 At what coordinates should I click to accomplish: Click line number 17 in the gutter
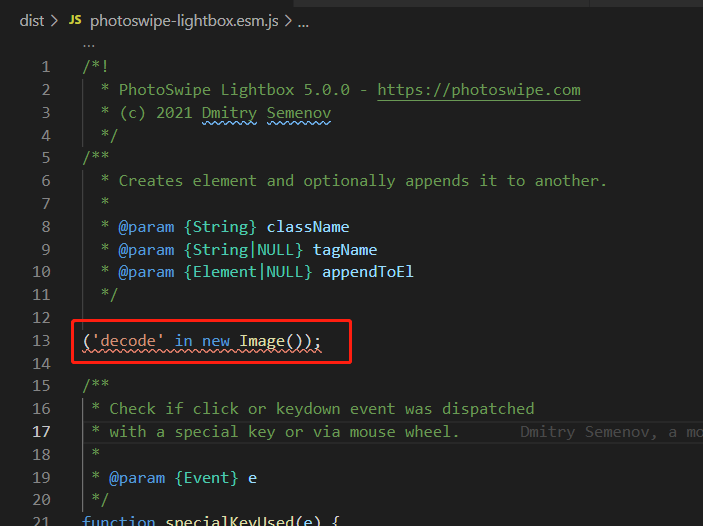point(41,432)
